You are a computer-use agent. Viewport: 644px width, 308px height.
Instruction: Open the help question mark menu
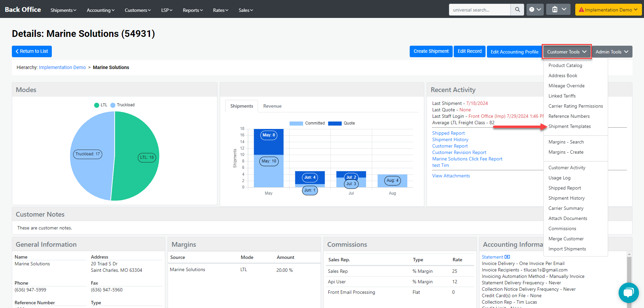pos(535,10)
